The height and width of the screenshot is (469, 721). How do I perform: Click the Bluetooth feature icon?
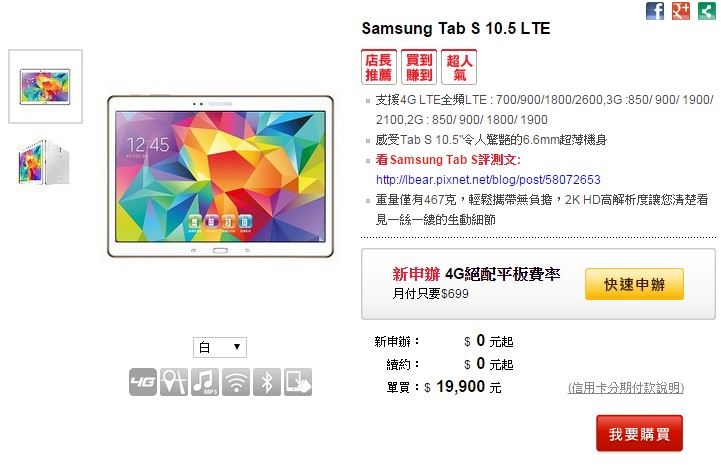click(267, 382)
